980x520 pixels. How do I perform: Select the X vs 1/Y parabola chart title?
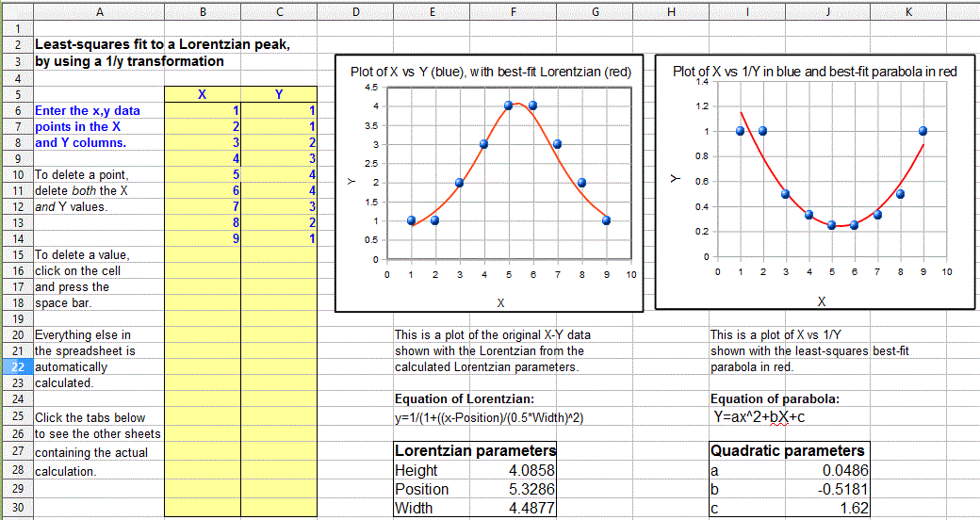point(814,72)
